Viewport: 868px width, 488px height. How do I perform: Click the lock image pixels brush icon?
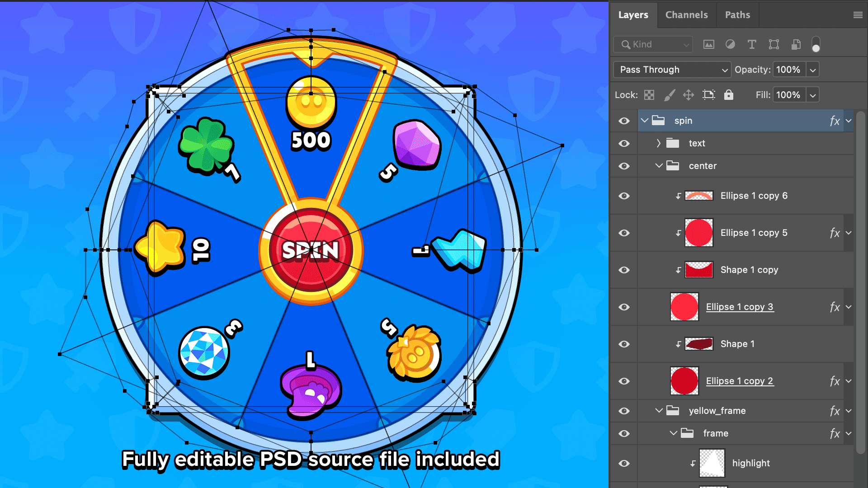(x=669, y=95)
